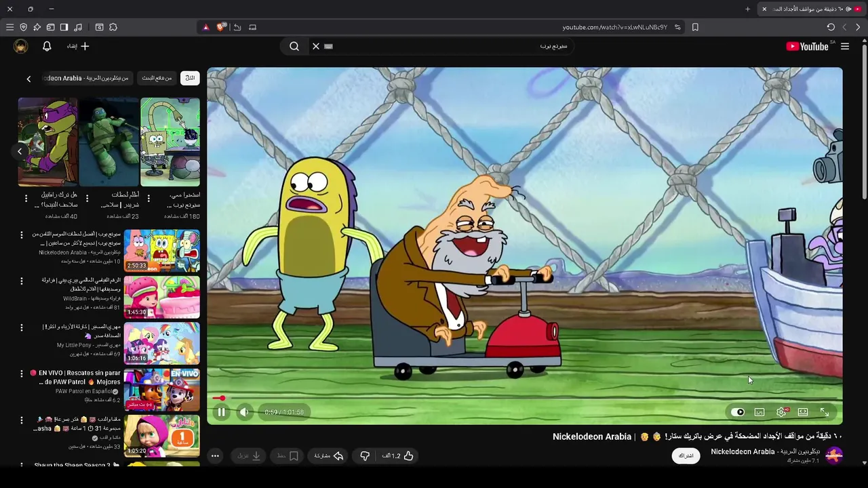Open the user account avatar menu
Screen dimensions: 868x488
[x=21, y=46]
